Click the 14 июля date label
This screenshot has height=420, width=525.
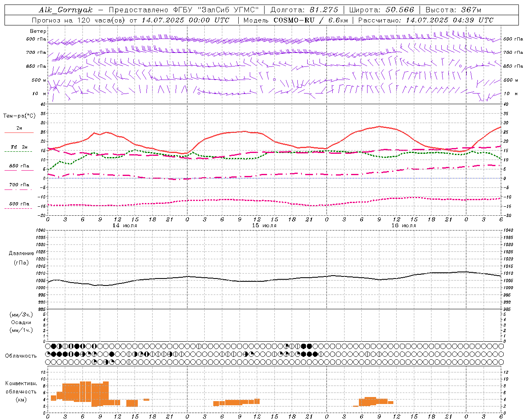[x=125, y=226]
